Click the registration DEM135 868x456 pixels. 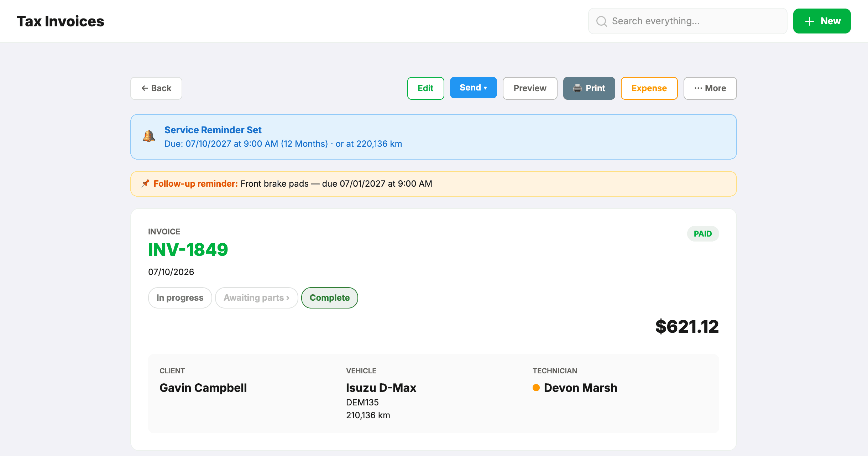(x=362, y=402)
